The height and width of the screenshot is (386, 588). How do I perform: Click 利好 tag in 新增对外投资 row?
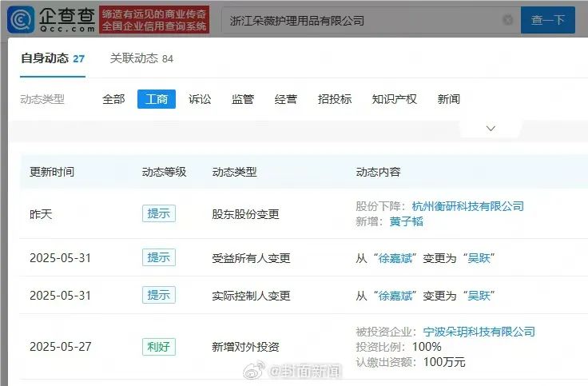159,347
